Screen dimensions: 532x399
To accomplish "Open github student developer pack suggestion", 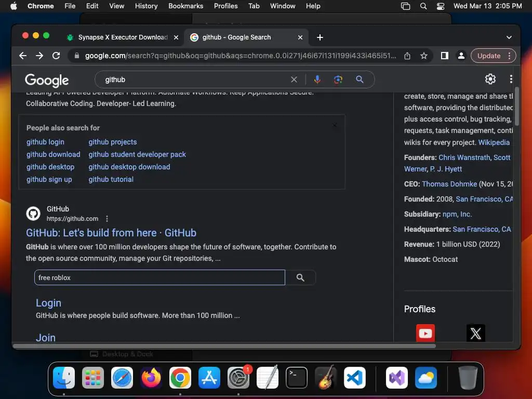I will pos(137,154).
